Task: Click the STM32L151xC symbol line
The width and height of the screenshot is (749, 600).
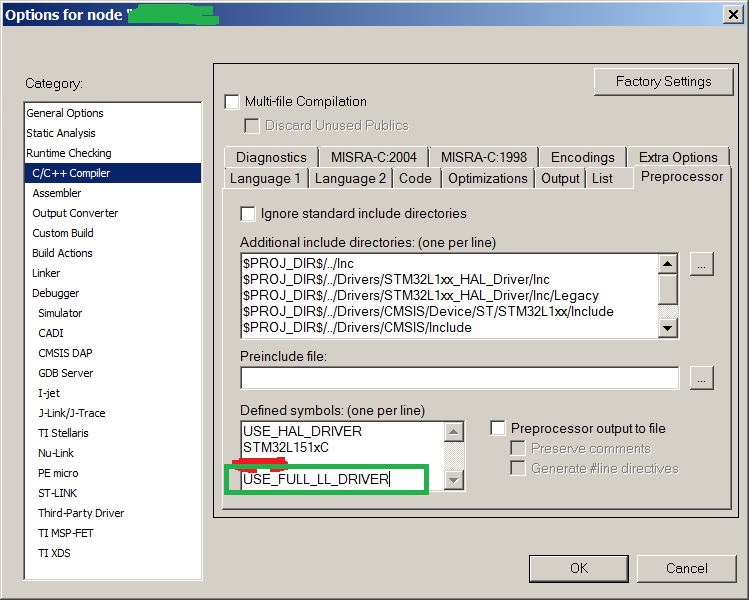Action: coord(286,448)
